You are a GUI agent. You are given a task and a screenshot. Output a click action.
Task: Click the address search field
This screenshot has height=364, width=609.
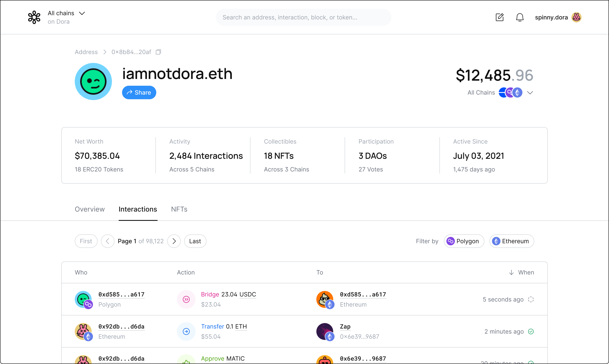(x=303, y=17)
